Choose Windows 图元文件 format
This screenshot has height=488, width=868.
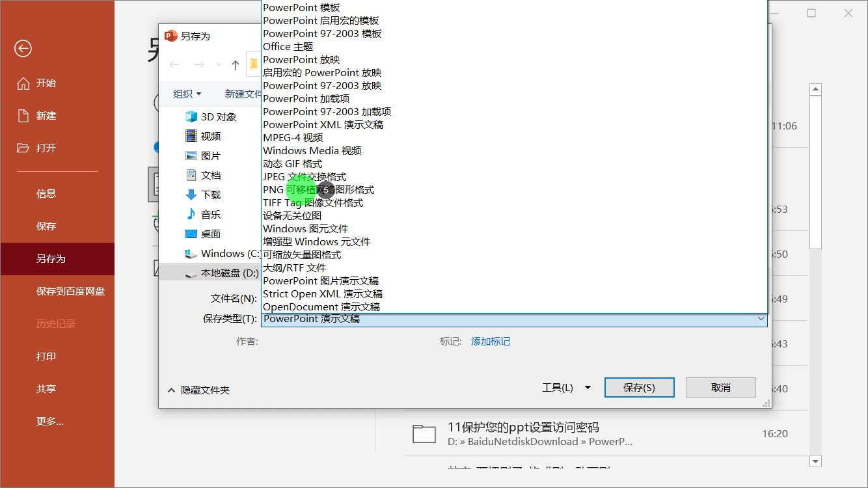[x=514, y=229]
